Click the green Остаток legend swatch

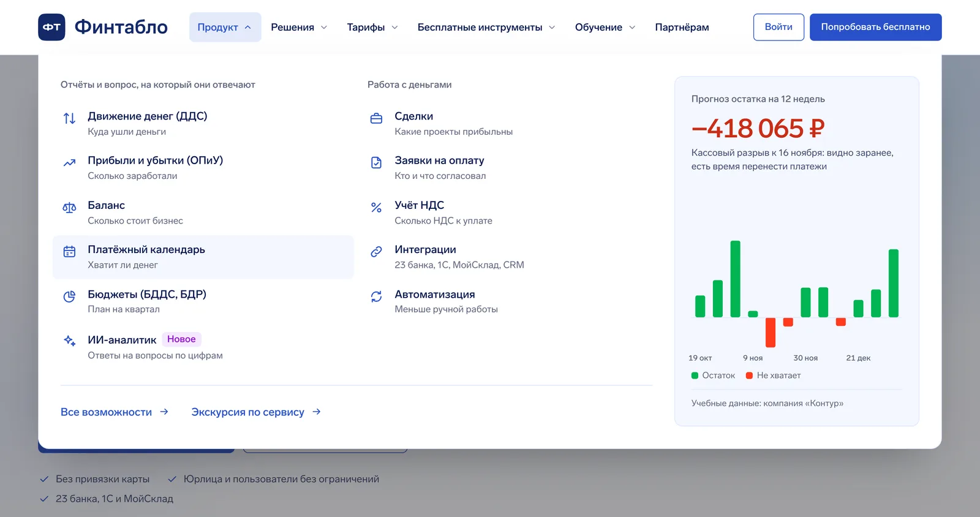click(x=695, y=375)
